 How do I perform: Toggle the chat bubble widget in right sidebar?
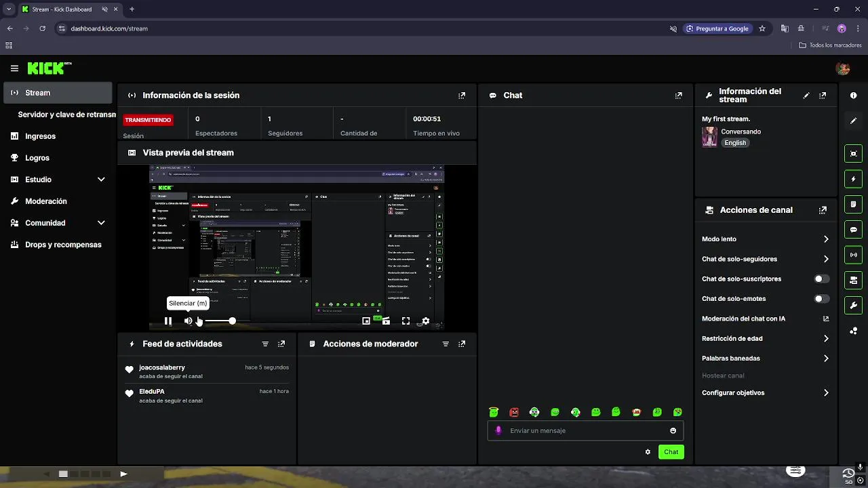853,230
